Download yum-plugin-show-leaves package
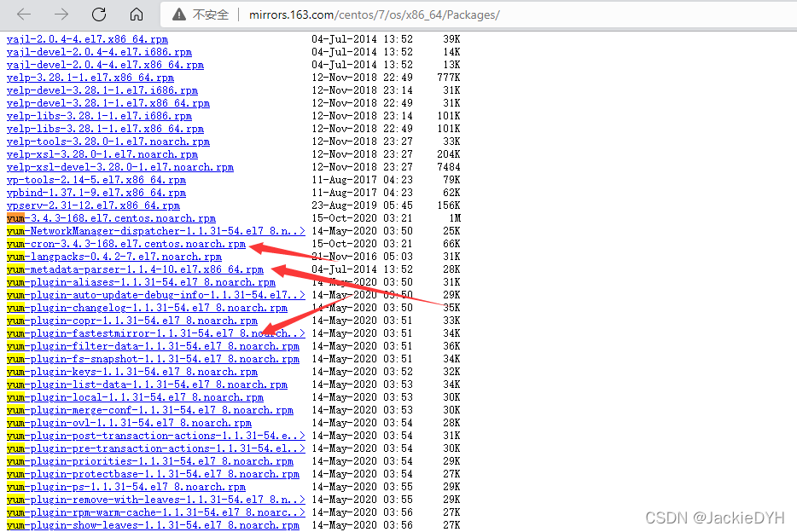The image size is (797, 532). 153,525
